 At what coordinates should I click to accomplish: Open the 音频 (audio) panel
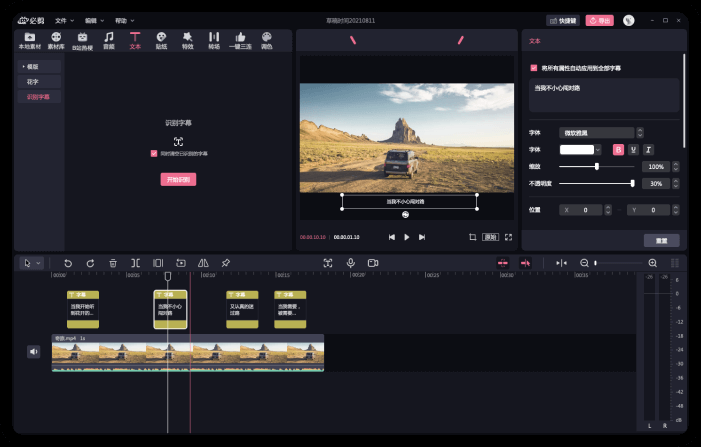coord(108,40)
